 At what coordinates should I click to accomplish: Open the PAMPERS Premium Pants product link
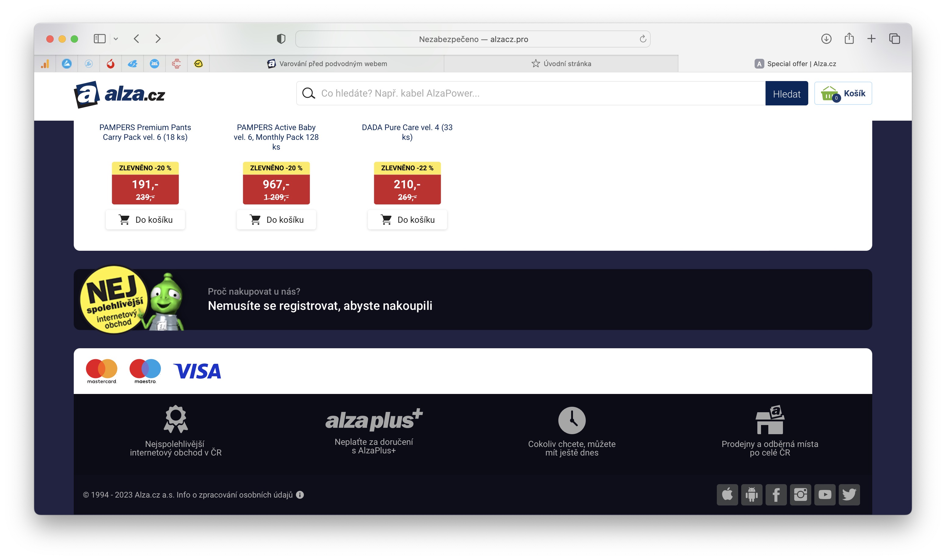pyautogui.click(x=145, y=132)
